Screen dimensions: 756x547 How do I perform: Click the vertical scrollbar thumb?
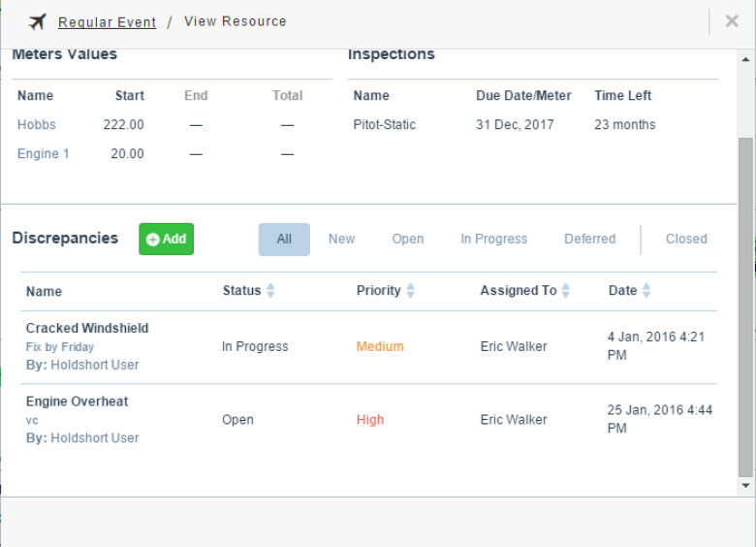(x=745, y=306)
